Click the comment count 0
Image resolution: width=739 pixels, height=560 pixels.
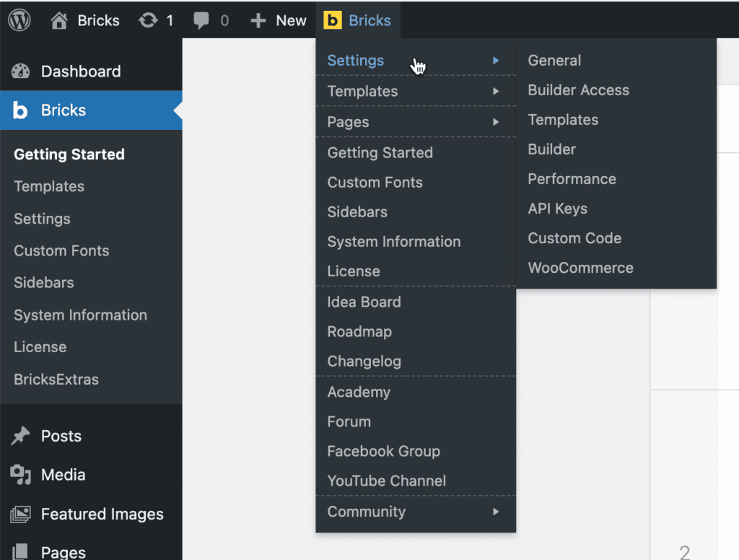[x=224, y=20]
